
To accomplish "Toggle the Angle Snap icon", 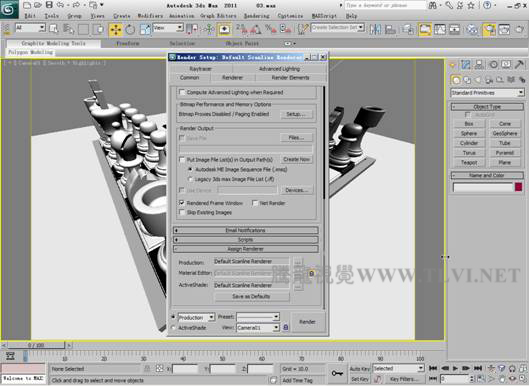I will pos(256,29).
